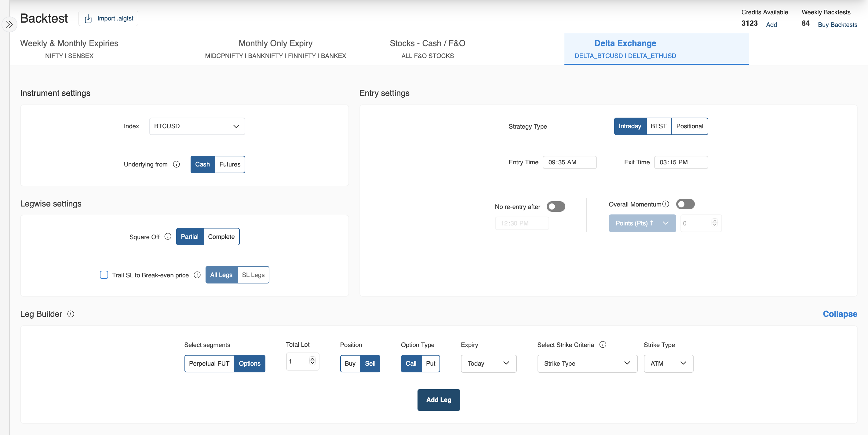Viewport: 868px width, 435px height.
Task: Turn on the Overall Momentum switch
Action: click(685, 204)
